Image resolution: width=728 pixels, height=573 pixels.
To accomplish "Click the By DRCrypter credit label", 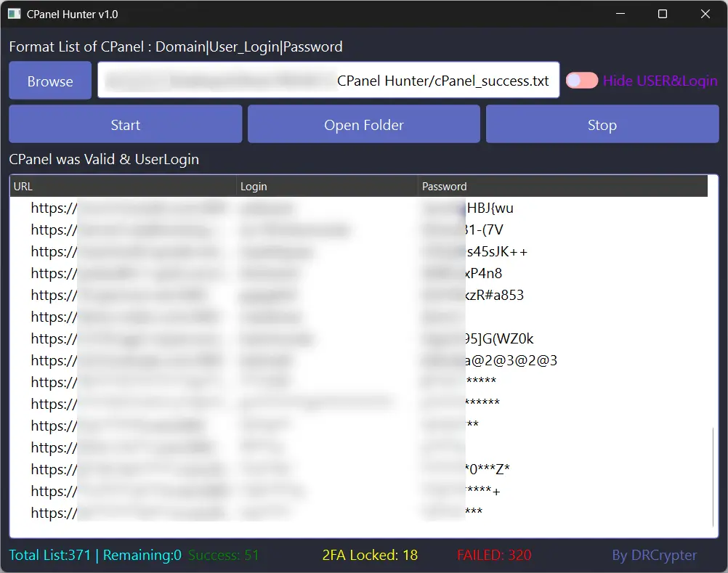I will tap(654, 554).
